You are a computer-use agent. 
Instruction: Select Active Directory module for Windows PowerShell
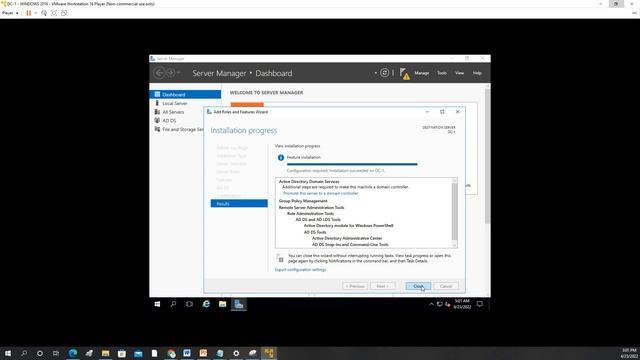click(349, 226)
